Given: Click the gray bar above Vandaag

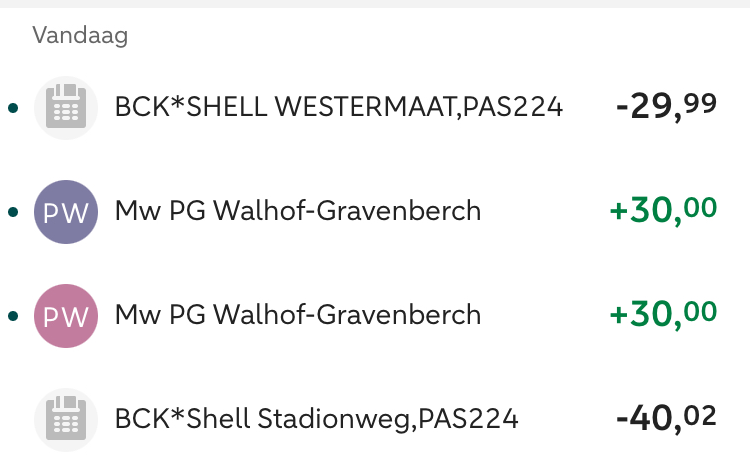Looking at the screenshot, I should tap(375, 4).
